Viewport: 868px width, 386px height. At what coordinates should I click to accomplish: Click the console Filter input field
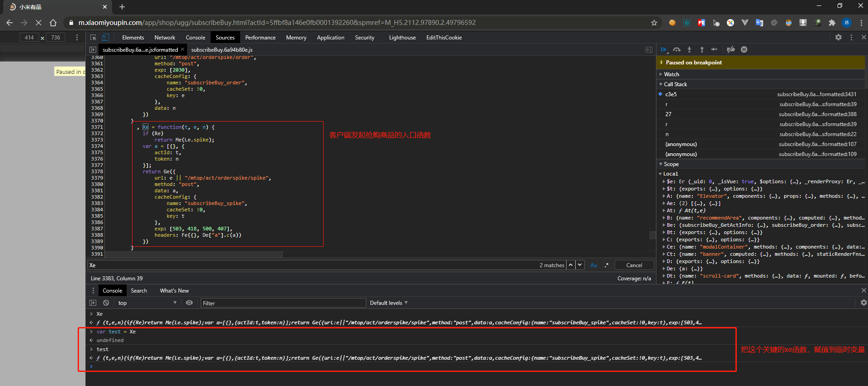point(283,303)
